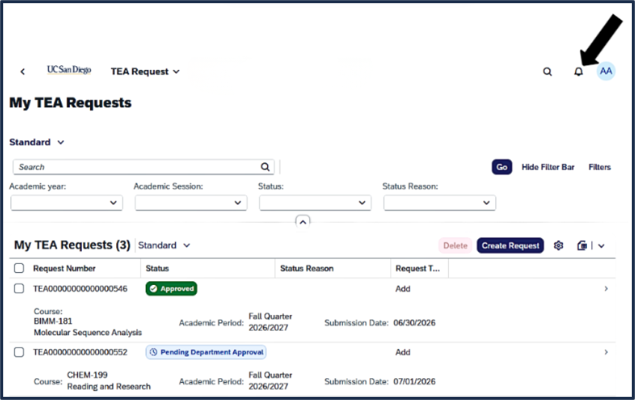The width and height of the screenshot is (635, 400).
Task: Open the Status filter dropdown
Action: click(315, 202)
